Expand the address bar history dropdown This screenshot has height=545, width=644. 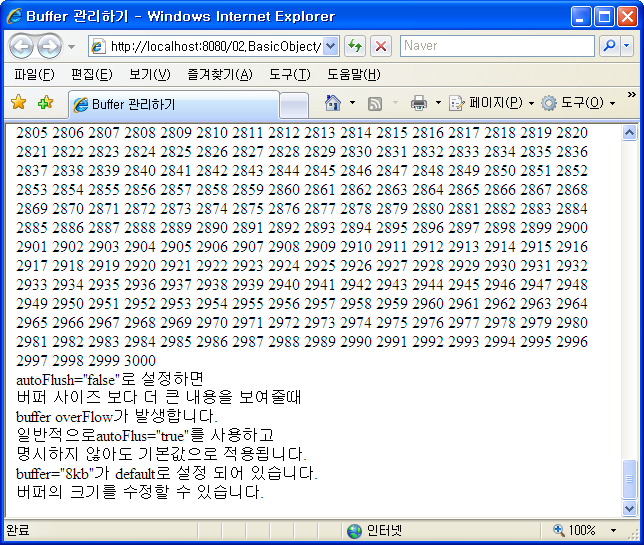[x=331, y=46]
